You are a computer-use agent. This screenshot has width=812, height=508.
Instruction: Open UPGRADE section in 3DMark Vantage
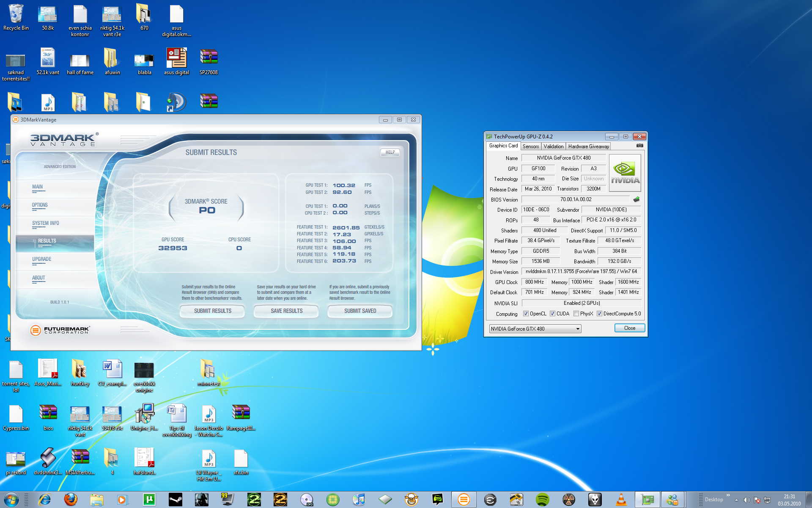(x=55, y=261)
